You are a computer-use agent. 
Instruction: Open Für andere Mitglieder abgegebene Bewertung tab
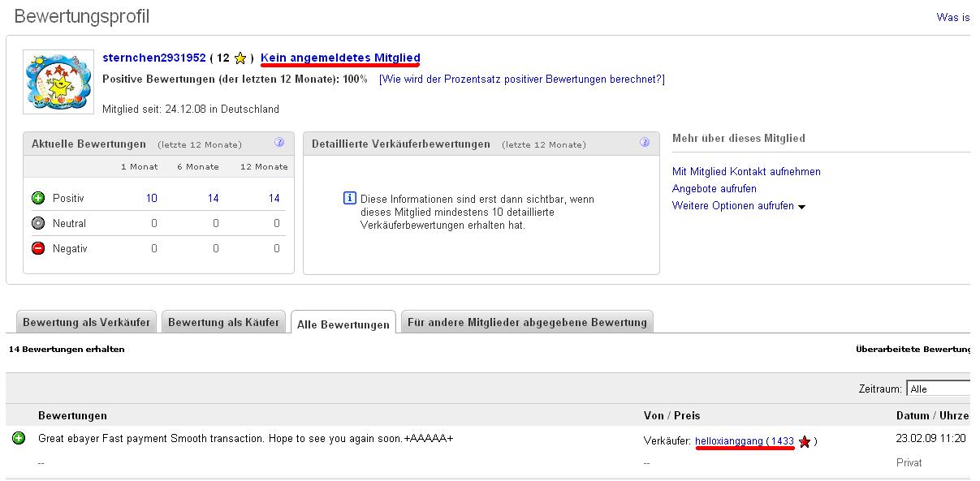[x=527, y=322]
